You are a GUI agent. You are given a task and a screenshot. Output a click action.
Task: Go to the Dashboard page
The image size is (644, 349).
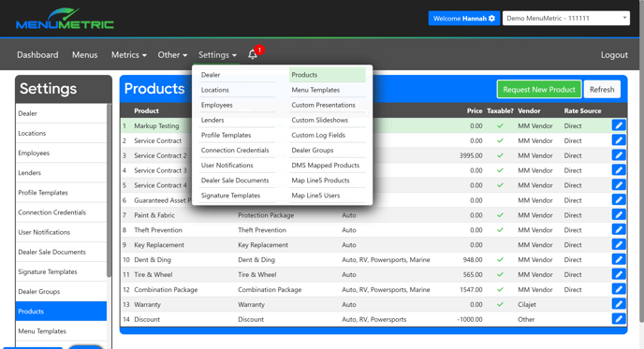click(37, 54)
